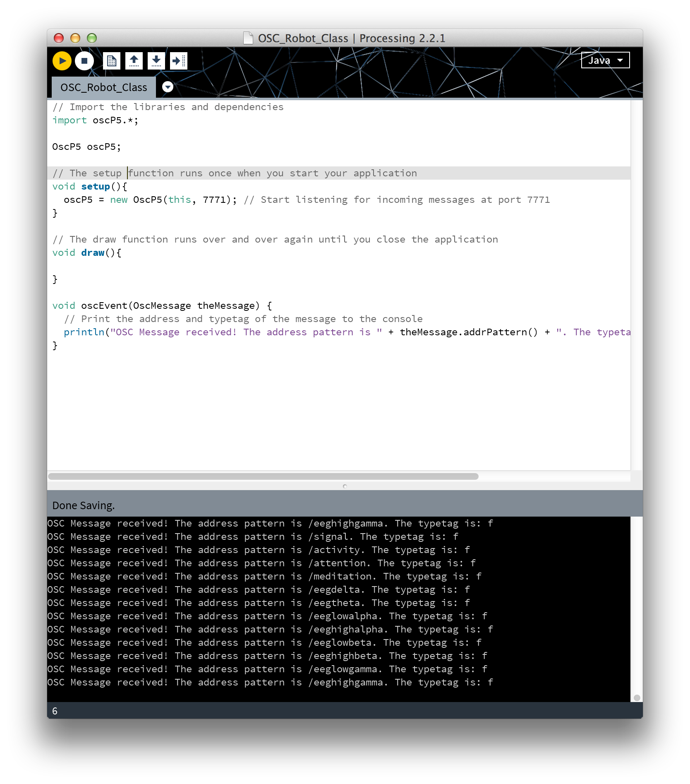Create a new sketch file
690x784 pixels.
coord(112,61)
